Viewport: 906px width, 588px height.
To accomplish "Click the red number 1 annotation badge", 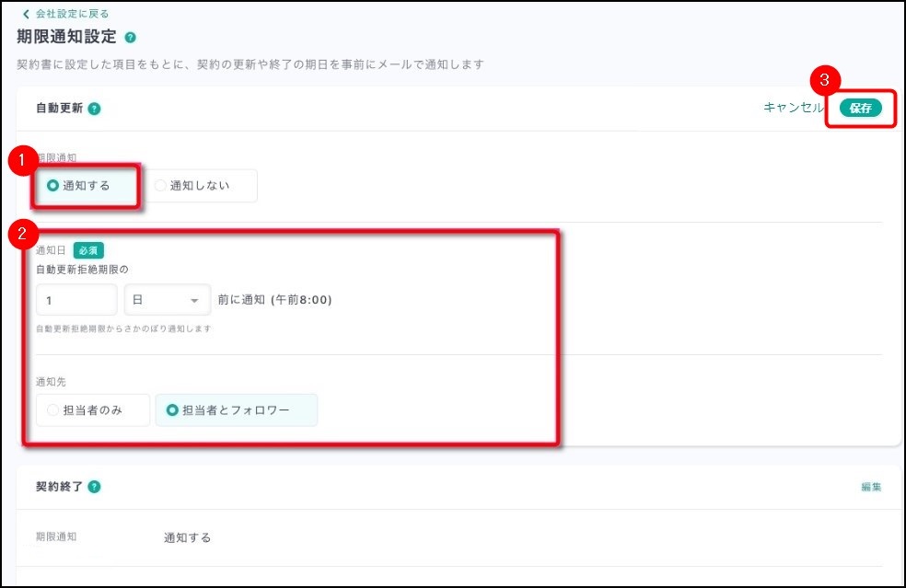I will pyautogui.click(x=20, y=159).
